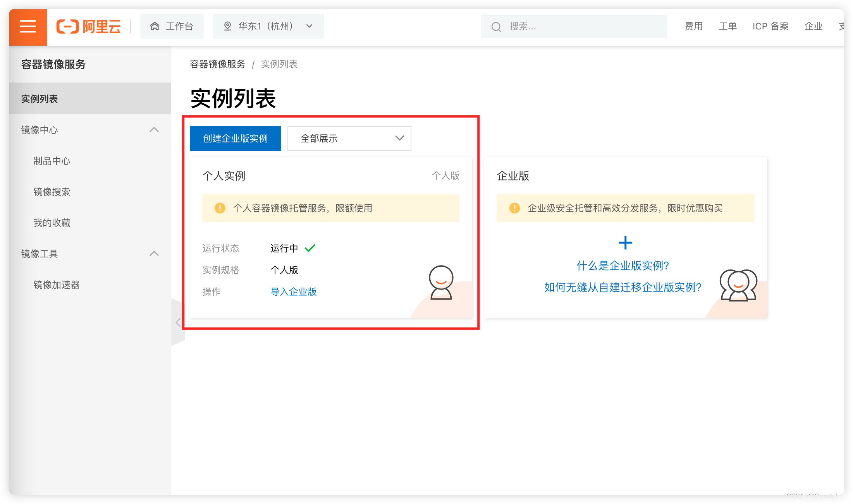Image resolution: width=853 pixels, height=504 pixels.
Task: Click the 容器镜像服务 breadcrumb link
Action: (217, 64)
